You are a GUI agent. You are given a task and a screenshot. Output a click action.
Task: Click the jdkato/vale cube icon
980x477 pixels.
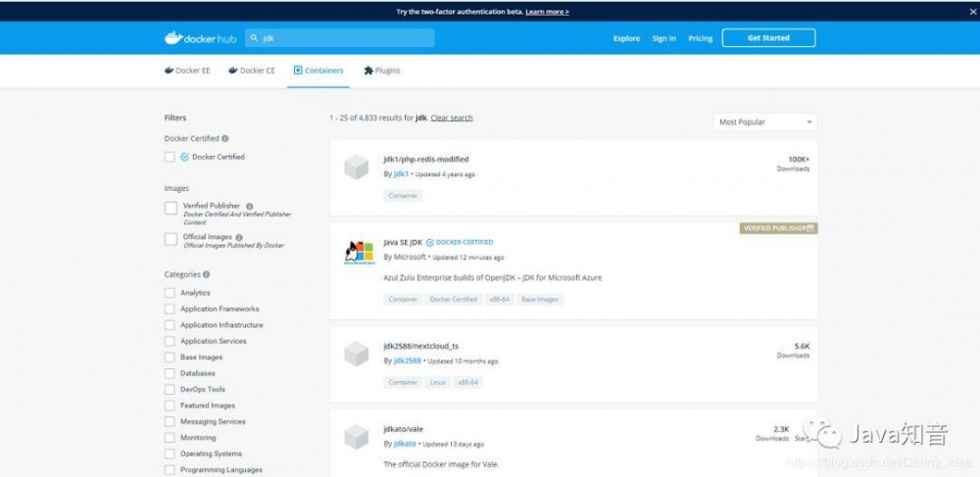tap(357, 437)
